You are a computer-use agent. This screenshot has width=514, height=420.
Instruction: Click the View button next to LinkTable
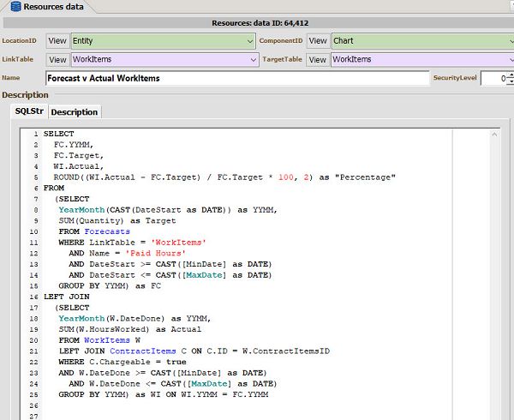pos(57,60)
